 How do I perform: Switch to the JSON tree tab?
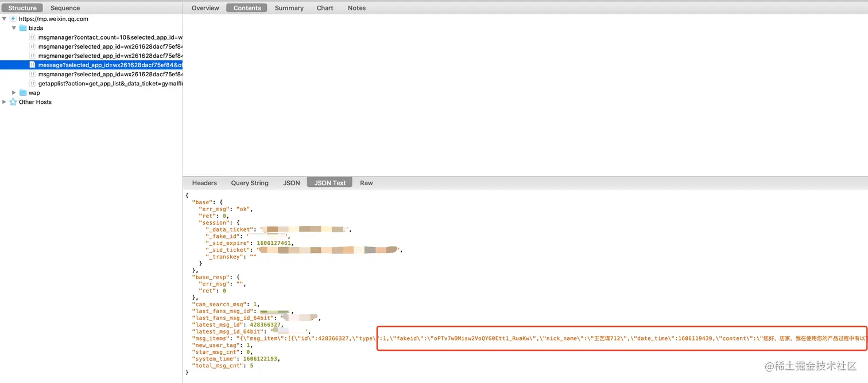292,183
